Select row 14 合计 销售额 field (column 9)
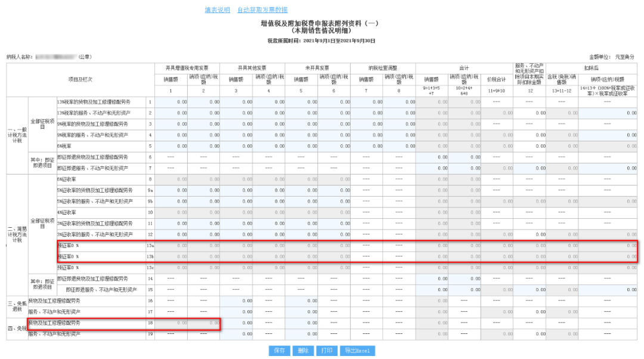 pyautogui.click(x=432, y=279)
